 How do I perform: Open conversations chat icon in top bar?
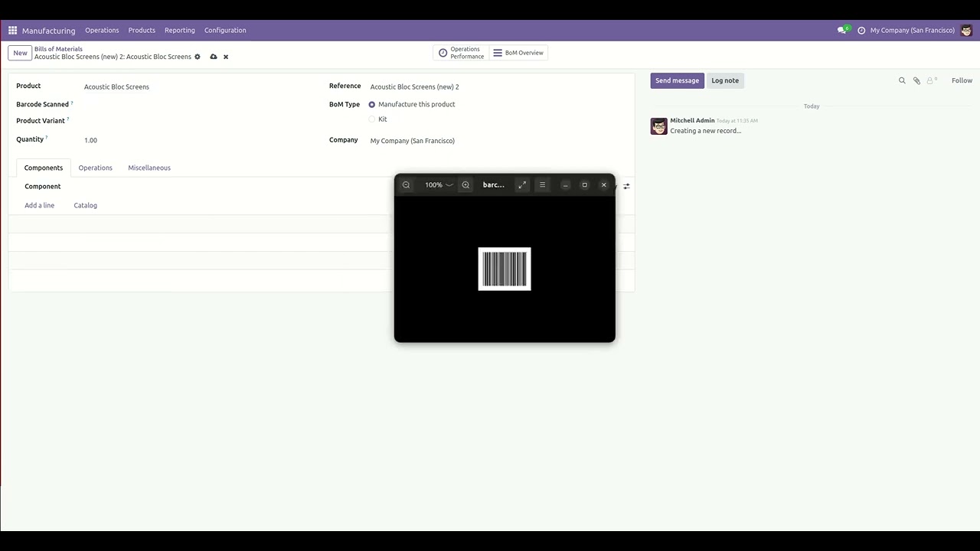[x=843, y=31]
